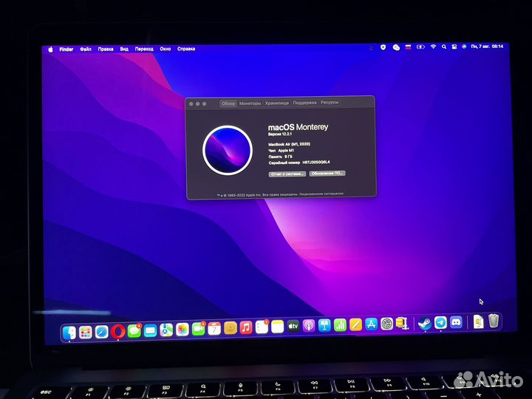Launch the Opera browser icon
The image size is (532, 399).
pos(117,332)
